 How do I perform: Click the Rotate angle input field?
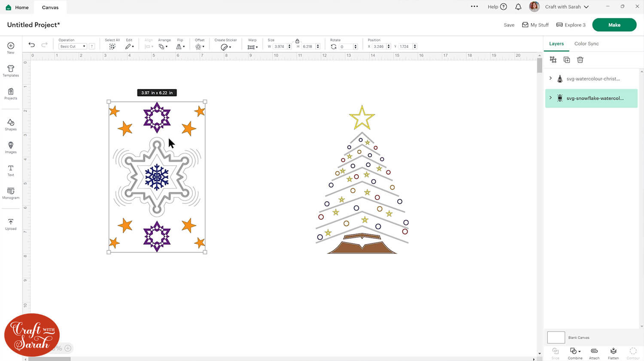[x=346, y=46]
